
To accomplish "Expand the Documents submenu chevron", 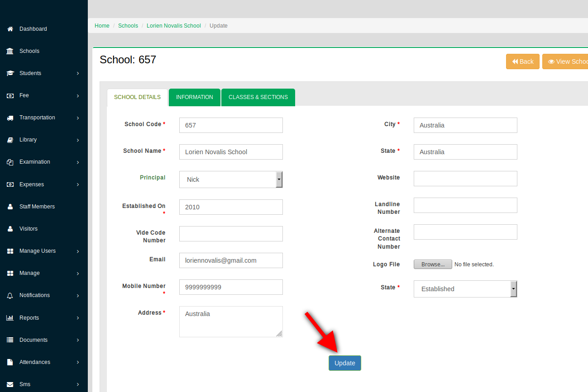I will pos(78,340).
